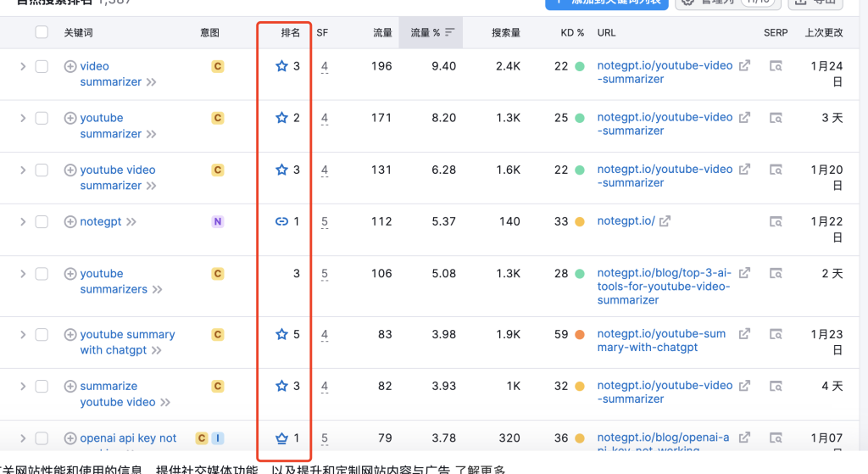868x474 pixels.
Task: Sort by 上次更改 column header
Action: click(824, 33)
